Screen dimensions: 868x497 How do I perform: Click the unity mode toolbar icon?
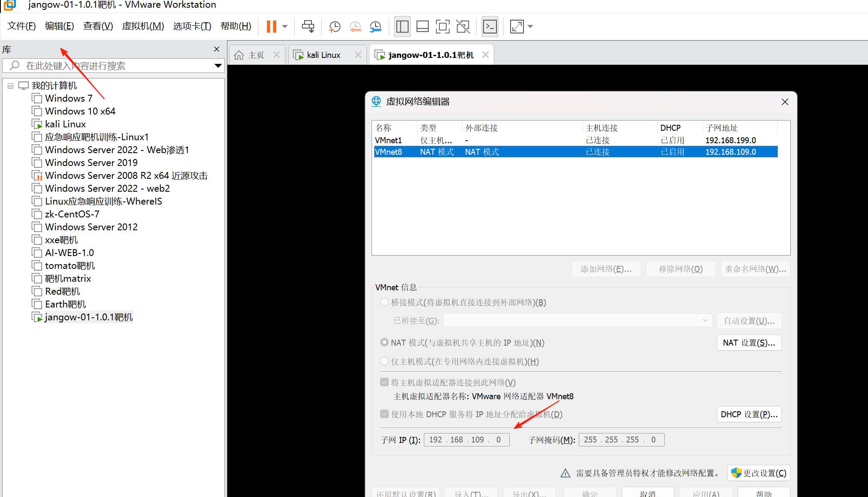(x=463, y=27)
